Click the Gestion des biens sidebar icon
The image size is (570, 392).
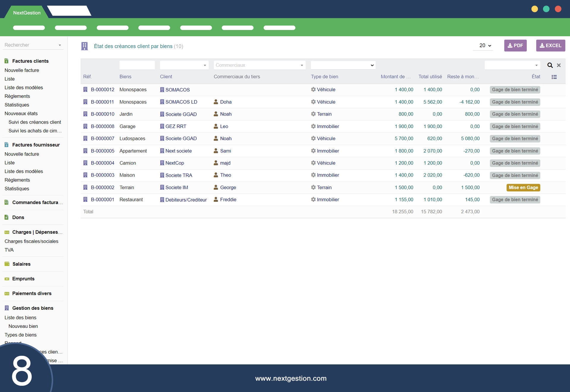click(x=7, y=308)
